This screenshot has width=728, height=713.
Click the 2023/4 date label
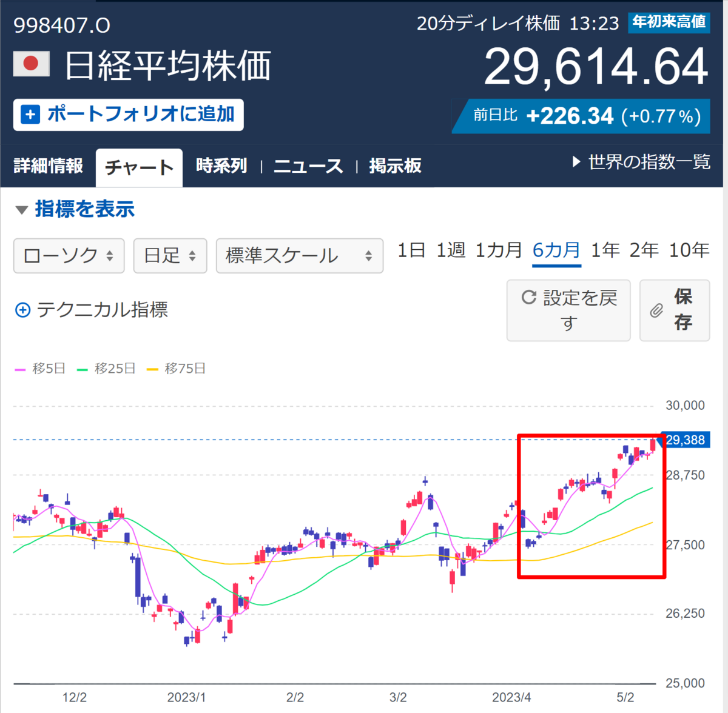(x=511, y=698)
